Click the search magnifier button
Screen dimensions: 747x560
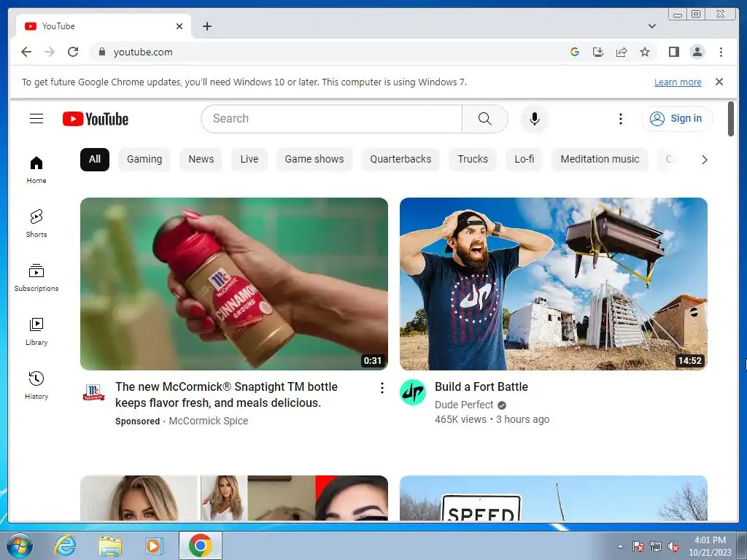(484, 119)
